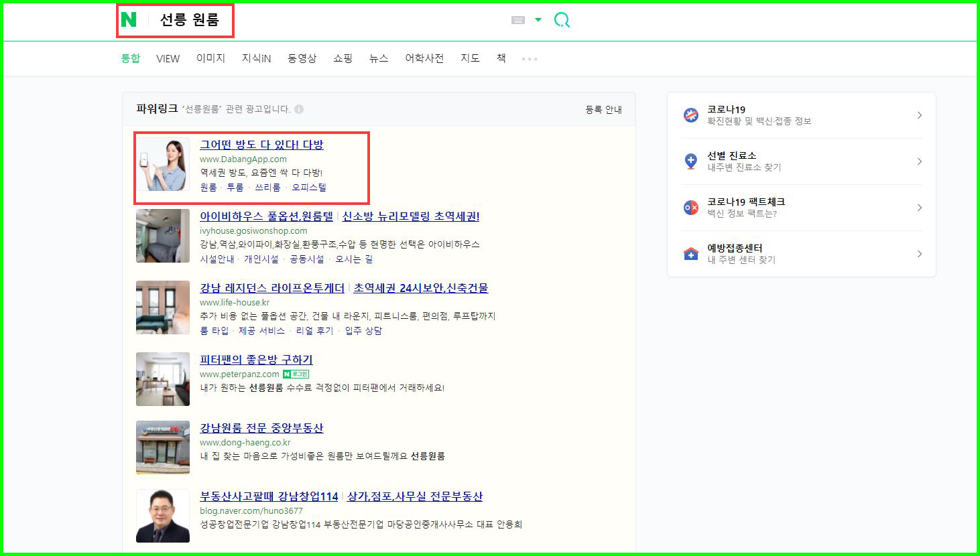Click the www.peterpanz.com URL
Viewport: 980px width, 556px height.
[x=239, y=374]
